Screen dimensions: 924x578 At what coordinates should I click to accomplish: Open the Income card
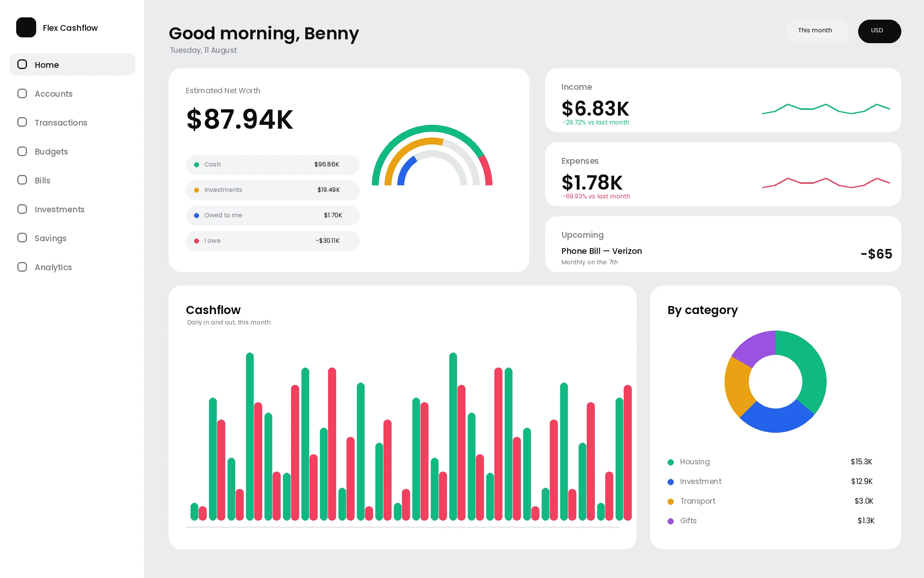coord(723,100)
